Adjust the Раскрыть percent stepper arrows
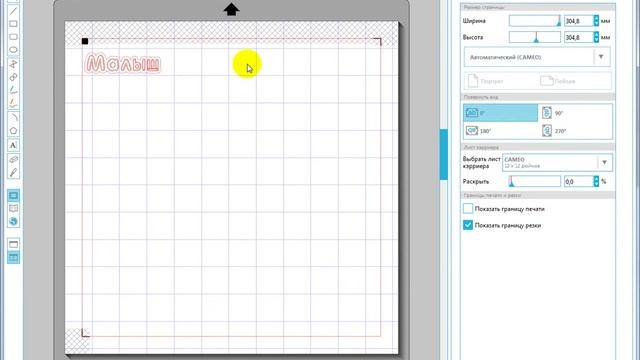This screenshot has height=360, width=640. click(x=596, y=181)
